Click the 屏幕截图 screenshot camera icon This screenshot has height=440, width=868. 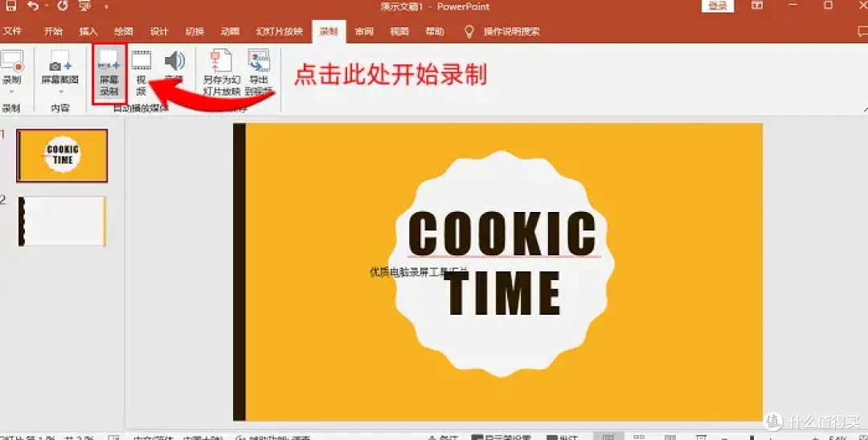click(60, 61)
